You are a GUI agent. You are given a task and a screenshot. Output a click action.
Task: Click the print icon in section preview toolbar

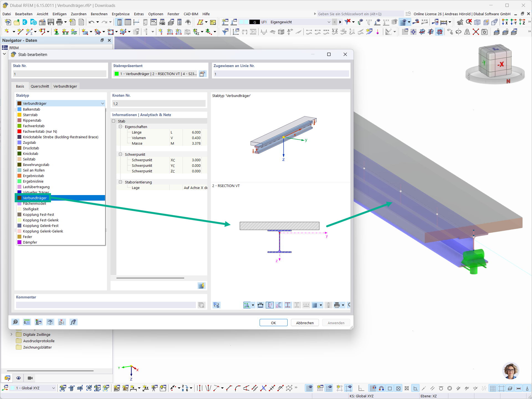click(x=337, y=305)
